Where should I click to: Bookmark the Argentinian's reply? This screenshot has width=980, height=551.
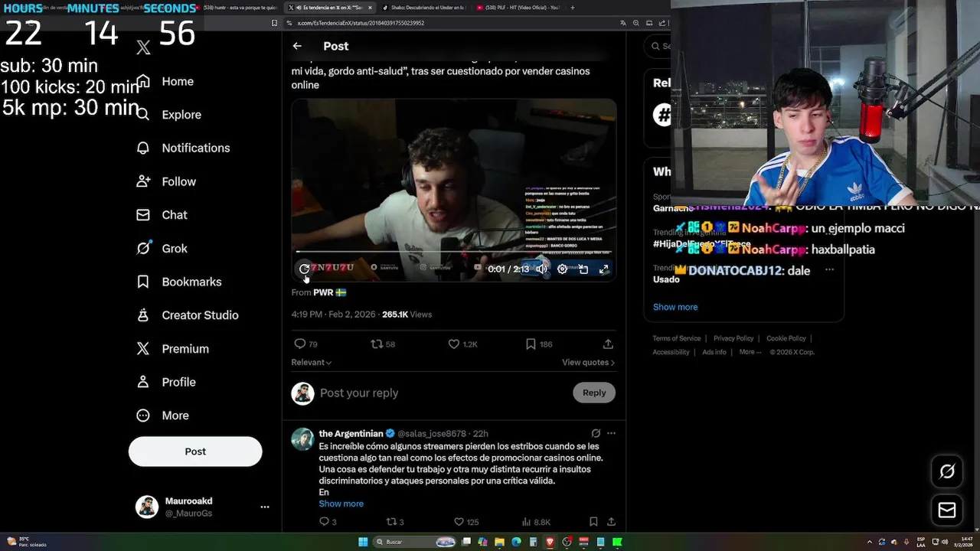593,522
